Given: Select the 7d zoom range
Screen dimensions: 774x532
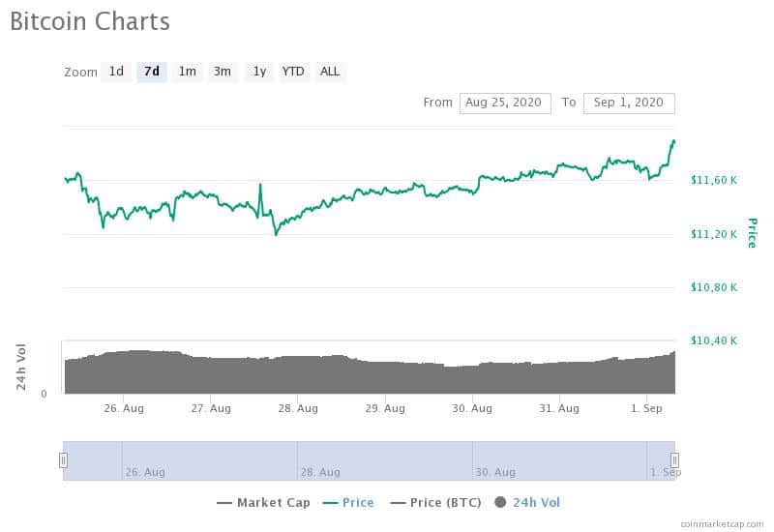Looking at the screenshot, I should click(152, 72).
